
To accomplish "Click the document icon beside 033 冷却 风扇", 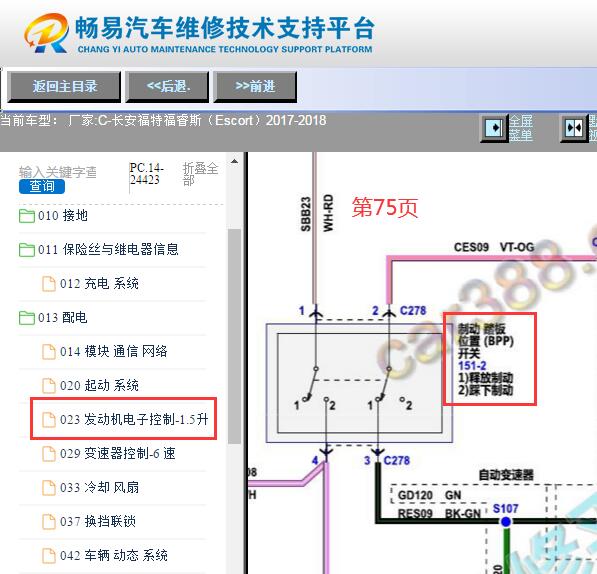I will click(48, 487).
